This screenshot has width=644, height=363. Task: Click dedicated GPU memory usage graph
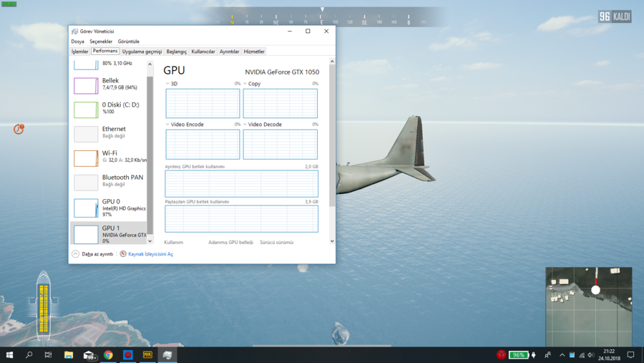click(x=242, y=184)
